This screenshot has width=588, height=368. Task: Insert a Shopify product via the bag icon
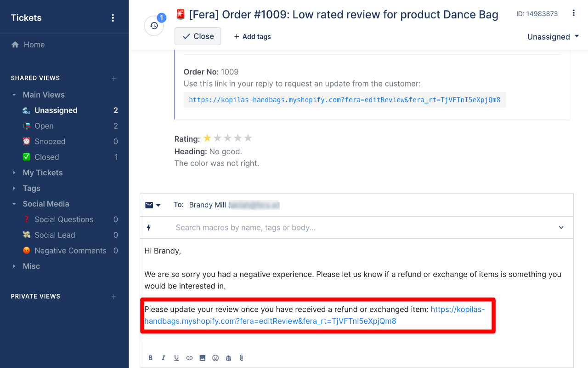(228, 357)
